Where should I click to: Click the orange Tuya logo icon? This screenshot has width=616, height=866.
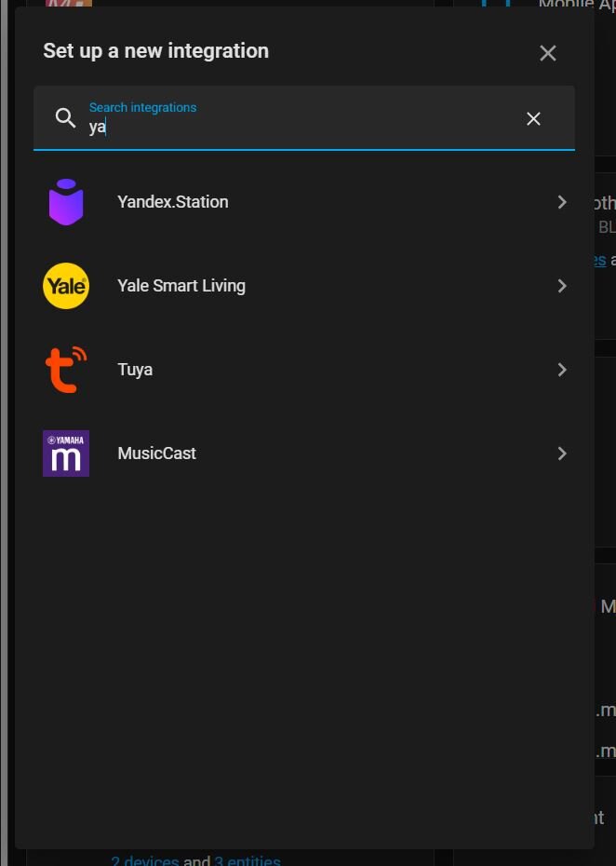[66, 370]
